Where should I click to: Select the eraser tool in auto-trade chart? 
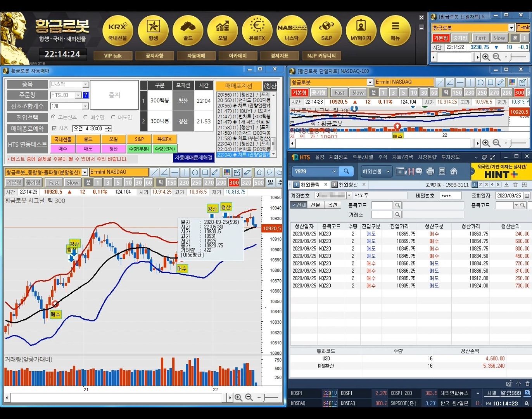[247, 172]
